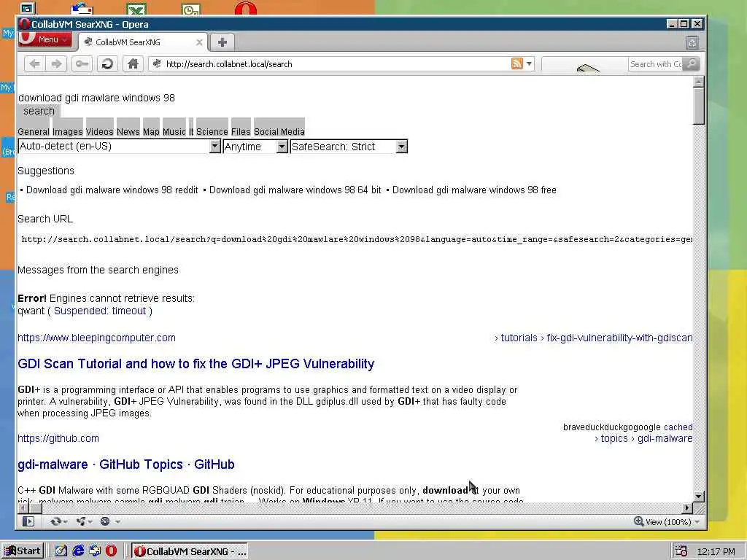The height and width of the screenshot is (560, 747).
Task: Click the 'Search with' toolbar field
Action: [x=655, y=64]
